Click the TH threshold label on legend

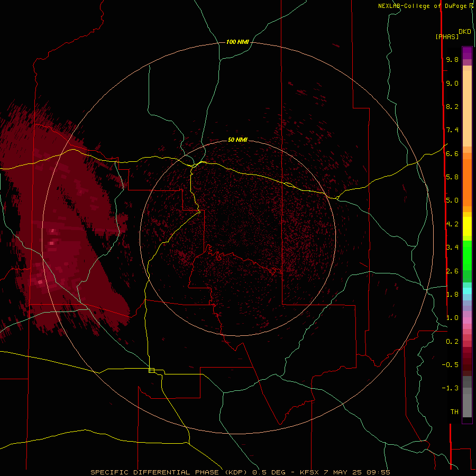pos(454,411)
